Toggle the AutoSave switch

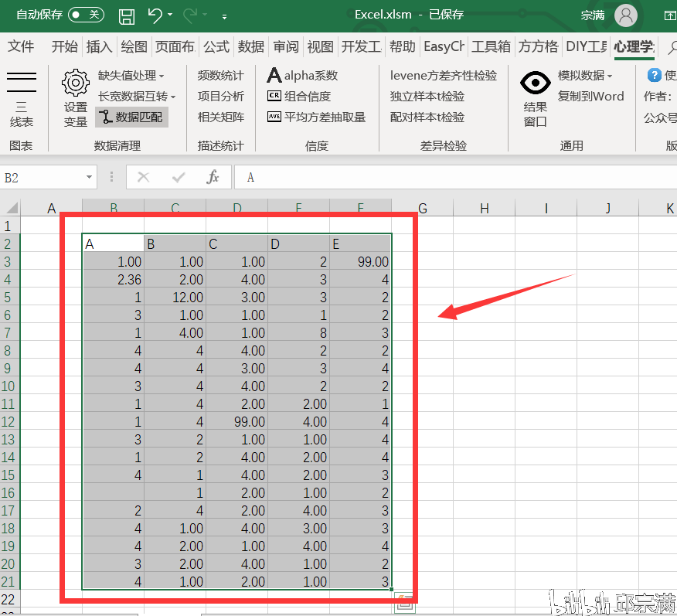tap(86, 15)
